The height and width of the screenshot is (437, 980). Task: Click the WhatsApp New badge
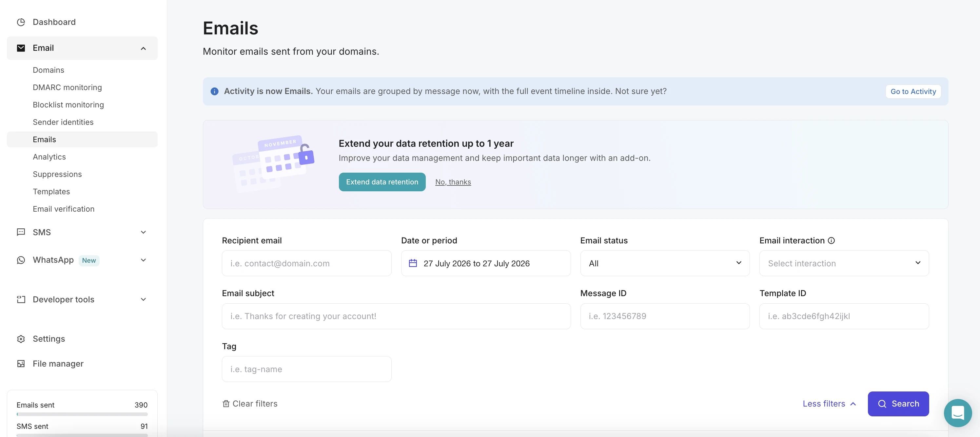[89, 260]
